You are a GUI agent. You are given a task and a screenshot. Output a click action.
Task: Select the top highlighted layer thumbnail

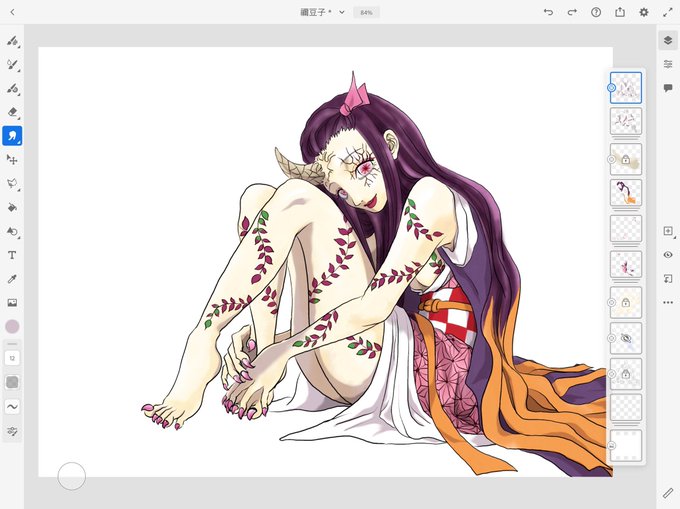tap(626, 88)
